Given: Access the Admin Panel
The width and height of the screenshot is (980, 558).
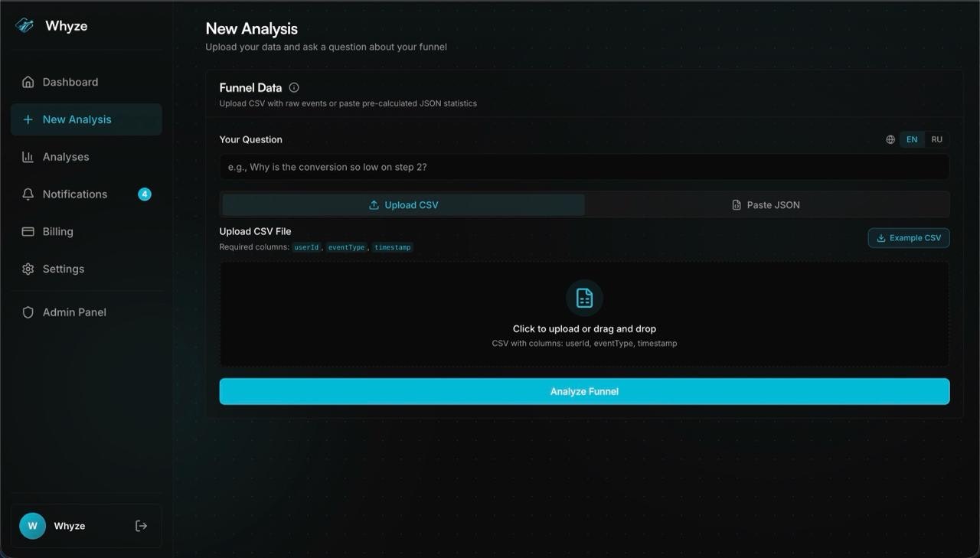Looking at the screenshot, I should click(x=74, y=312).
